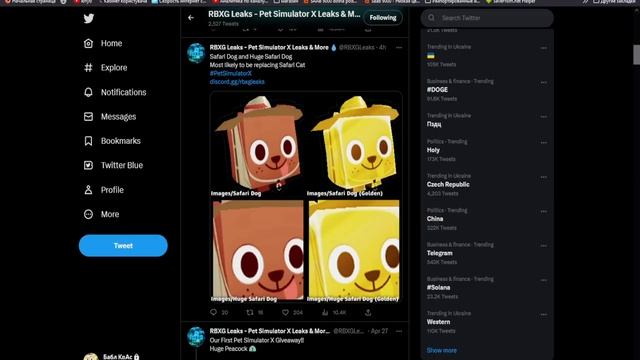Click in the Search Twitter field
640x360 pixels.
point(487,18)
